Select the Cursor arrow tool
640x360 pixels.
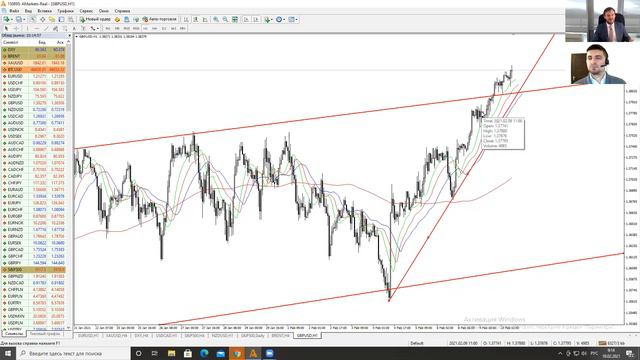tap(6, 29)
